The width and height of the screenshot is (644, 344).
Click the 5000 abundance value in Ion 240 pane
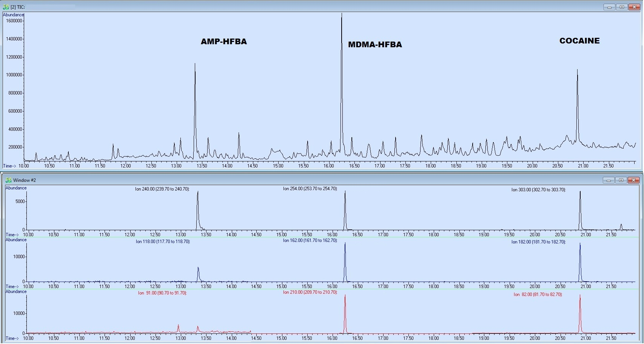pyautogui.click(x=20, y=201)
